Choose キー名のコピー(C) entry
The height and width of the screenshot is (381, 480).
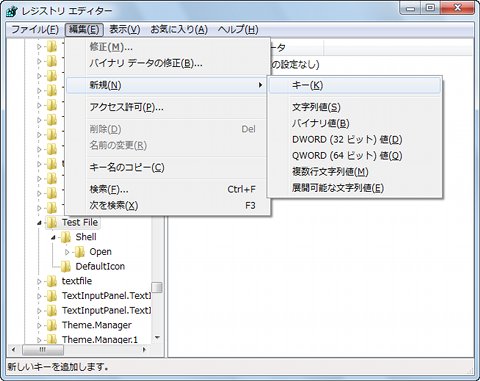[168, 167]
